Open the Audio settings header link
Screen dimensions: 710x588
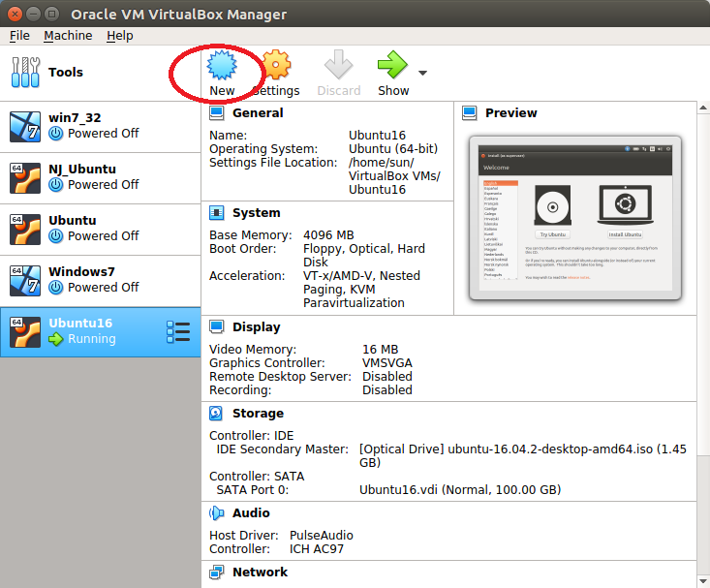click(251, 512)
